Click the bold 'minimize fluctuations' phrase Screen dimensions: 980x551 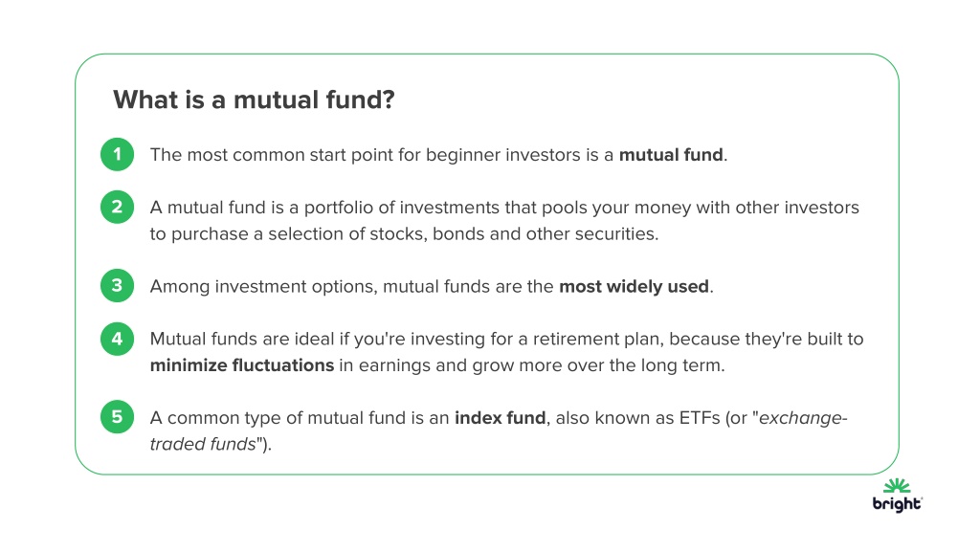242,364
